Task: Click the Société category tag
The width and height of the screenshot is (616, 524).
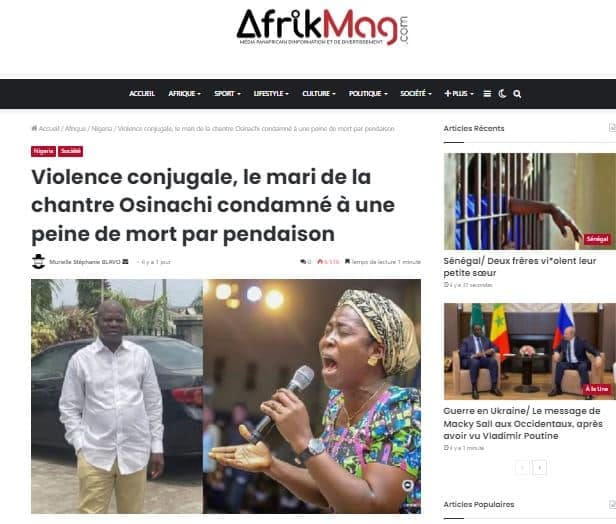Action: point(71,151)
